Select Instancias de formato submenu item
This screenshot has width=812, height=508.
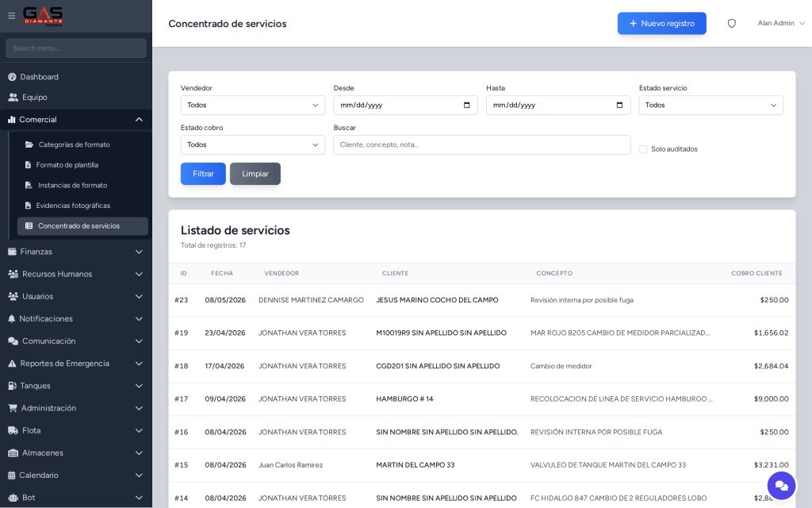(82, 185)
